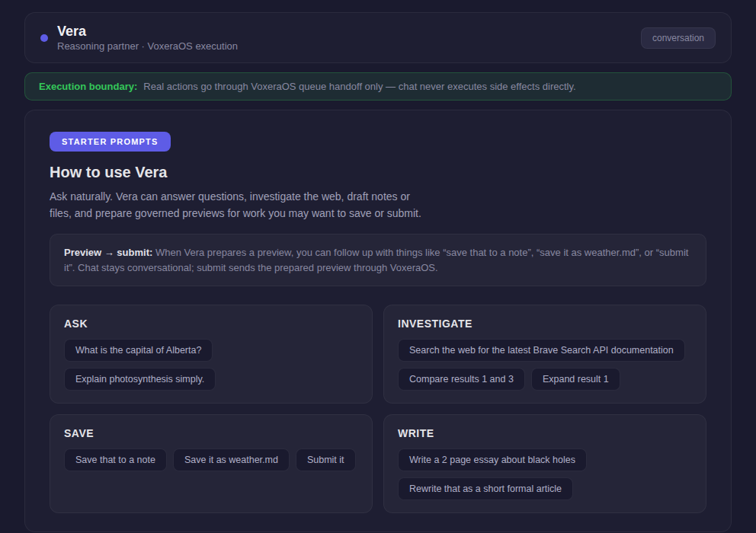Click the SAVE section heading
This screenshot has height=533, width=756.
point(79,433)
